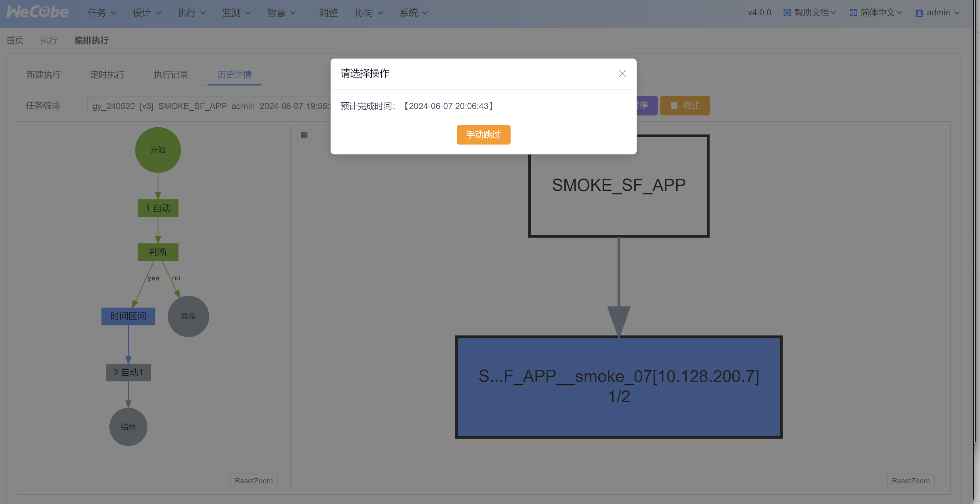This screenshot has height=504, width=980.
Task: Click the no branch label
Action: (x=176, y=278)
